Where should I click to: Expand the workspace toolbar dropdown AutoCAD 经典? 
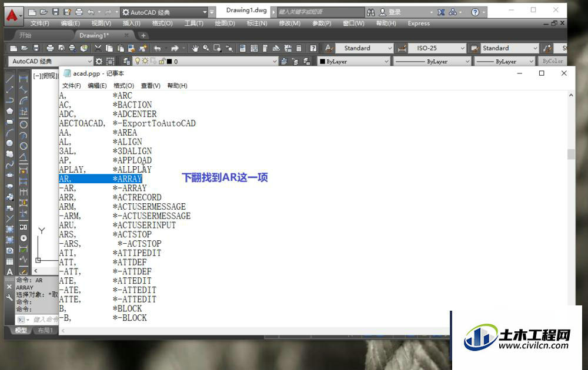tap(50, 61)
